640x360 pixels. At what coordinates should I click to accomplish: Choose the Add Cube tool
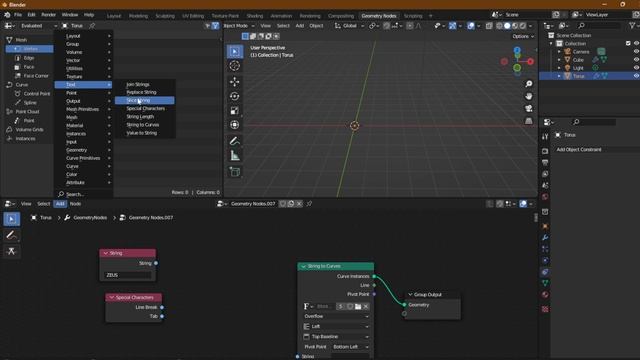point(235,172)
